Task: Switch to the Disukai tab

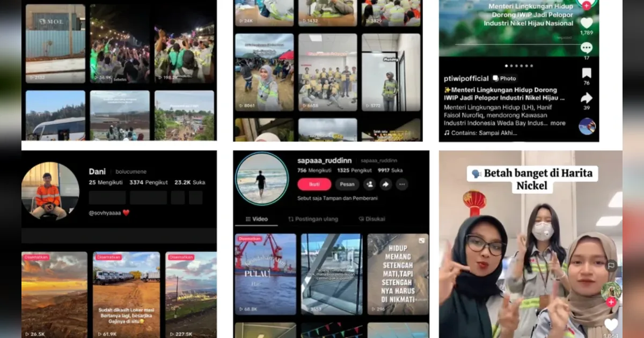Action: tap(371, 219)
